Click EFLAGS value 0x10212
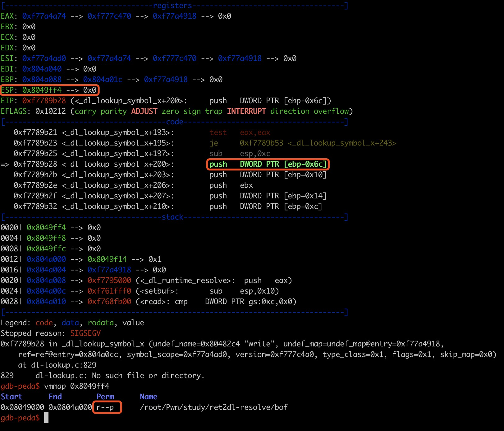504x431 pixels. (51, 111)
